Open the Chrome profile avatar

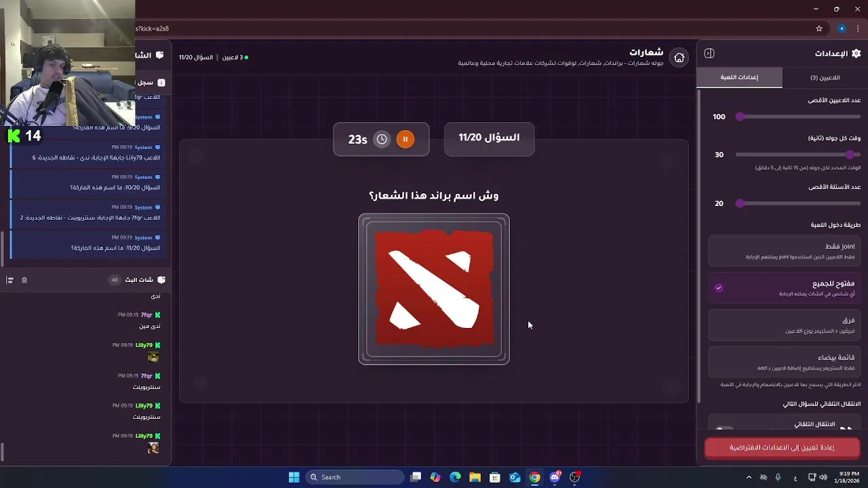tap(842, 28)
